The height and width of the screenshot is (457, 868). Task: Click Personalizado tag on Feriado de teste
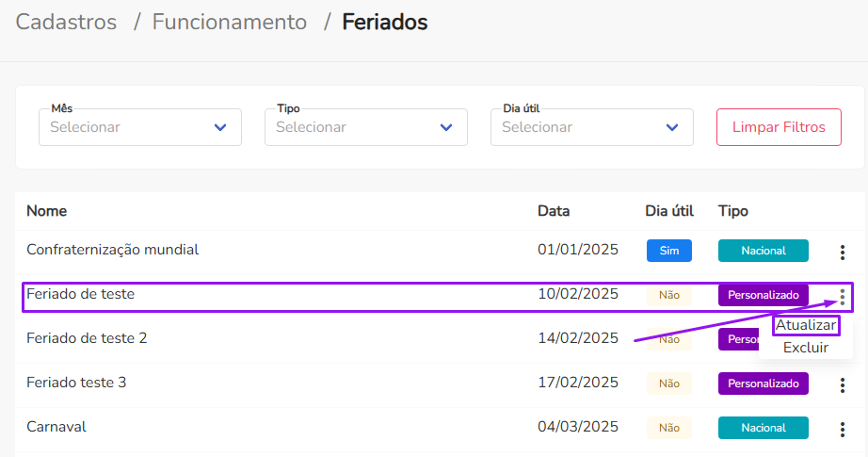tap(764, 295)
